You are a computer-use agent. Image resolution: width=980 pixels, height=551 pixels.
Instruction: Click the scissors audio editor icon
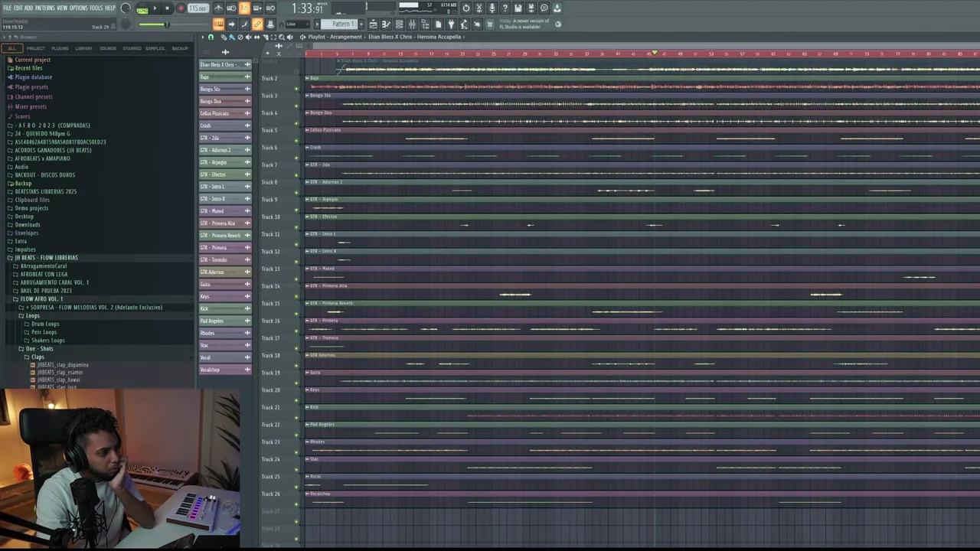pos(479,8)
